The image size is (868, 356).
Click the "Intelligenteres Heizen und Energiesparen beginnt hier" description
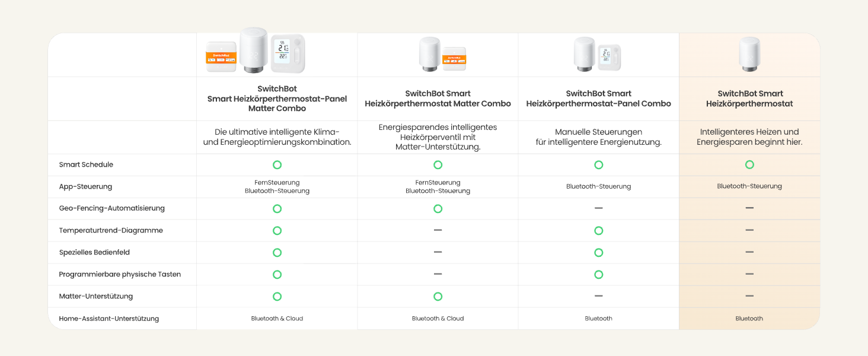[749, 137]
